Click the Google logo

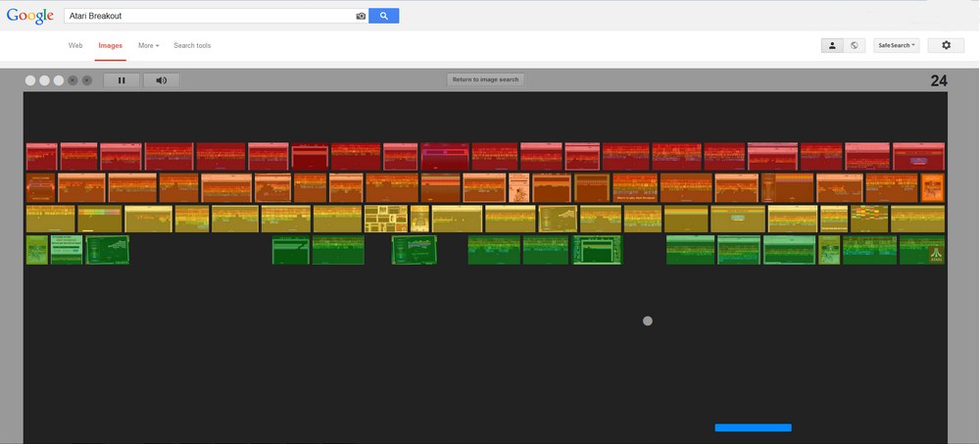(30, 16)
